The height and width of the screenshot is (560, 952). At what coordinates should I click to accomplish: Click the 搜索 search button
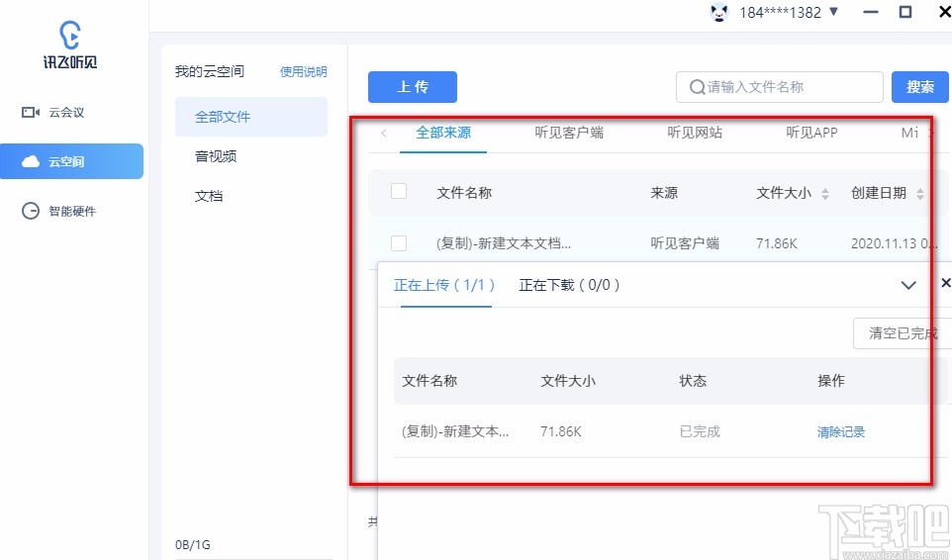(x=919, y=87)
